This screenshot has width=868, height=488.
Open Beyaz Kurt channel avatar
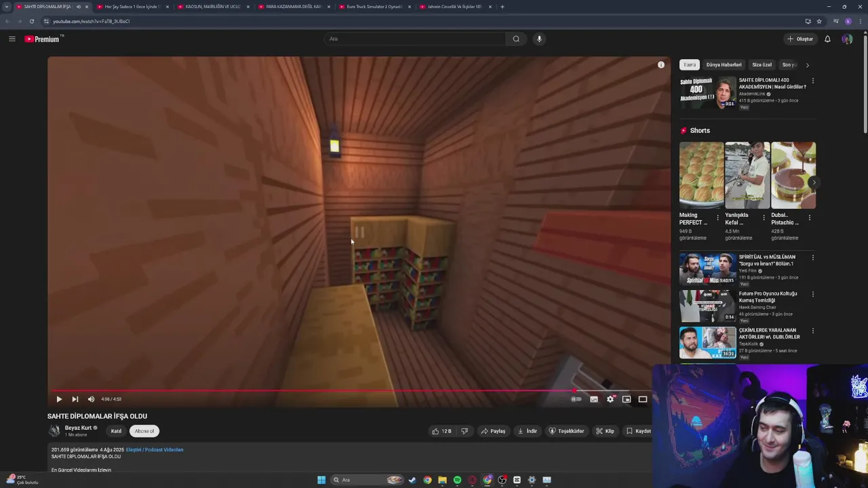coord(54,431)
